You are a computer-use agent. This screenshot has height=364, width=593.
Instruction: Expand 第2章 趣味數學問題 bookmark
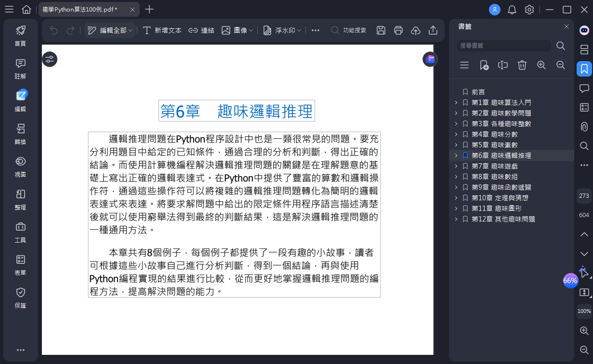coord(456,113)
